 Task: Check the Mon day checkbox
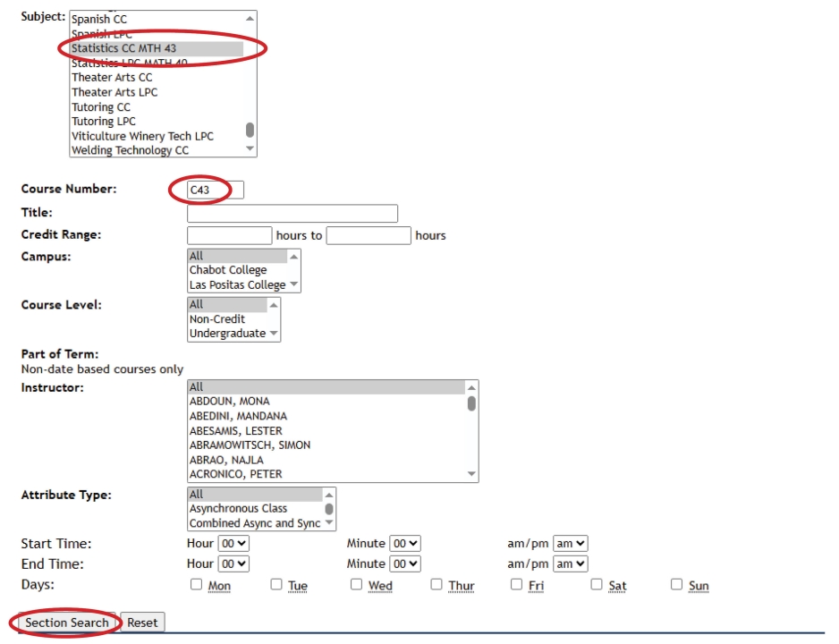pos(197,585)
